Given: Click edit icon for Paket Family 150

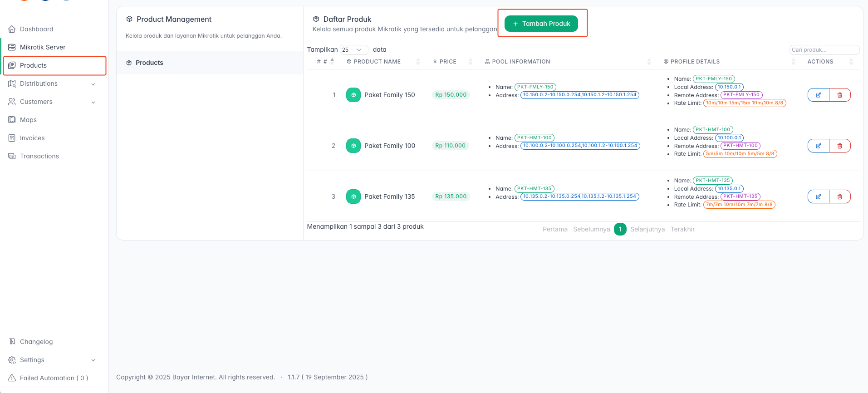Looking at the screenshot, I should (818, 95).
